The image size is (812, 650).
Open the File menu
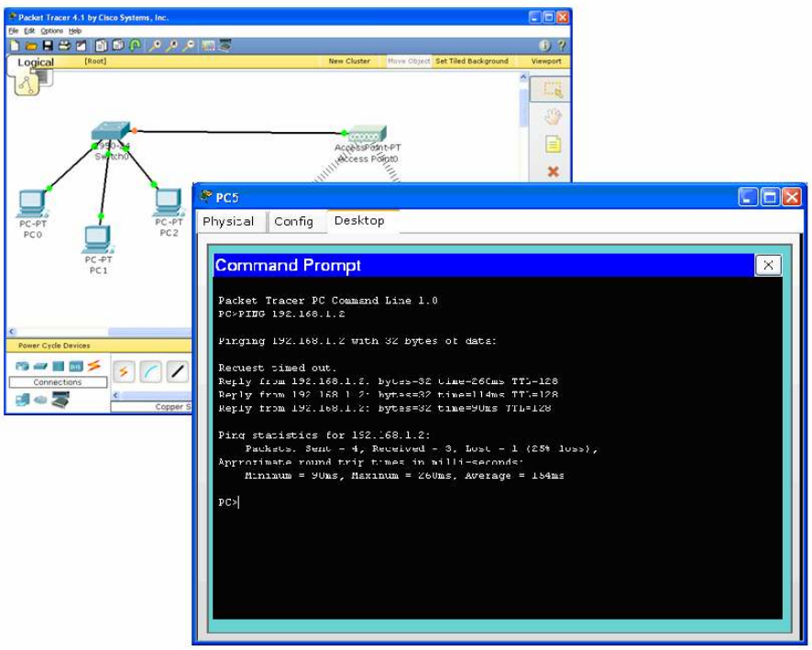(x=14, y=31)
